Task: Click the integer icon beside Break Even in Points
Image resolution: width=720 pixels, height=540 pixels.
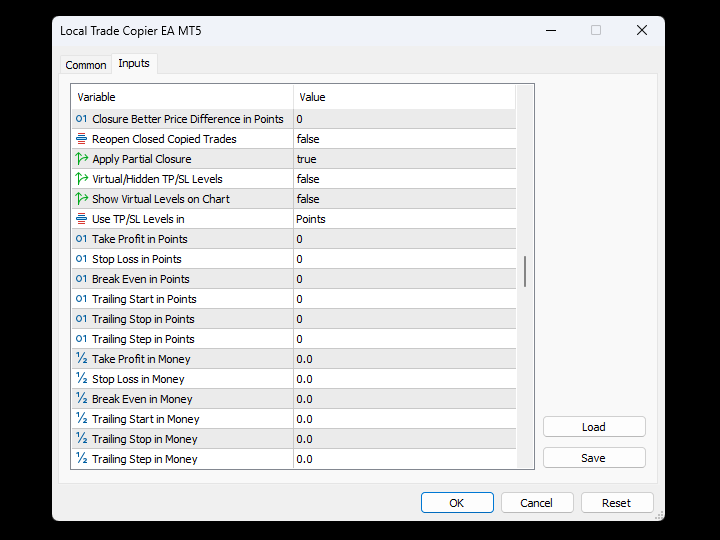Action: pyautogui.click(x=81, y=279)
